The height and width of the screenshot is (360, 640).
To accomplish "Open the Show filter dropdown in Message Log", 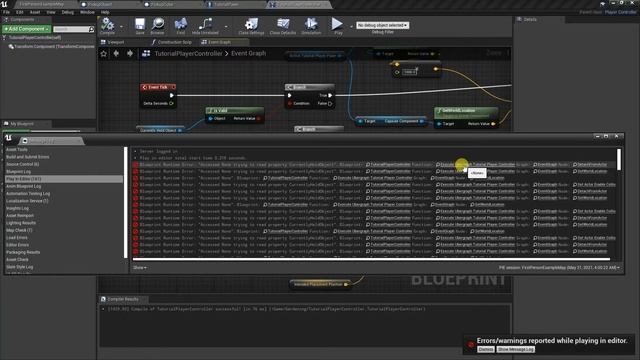I will click(139, 268).
